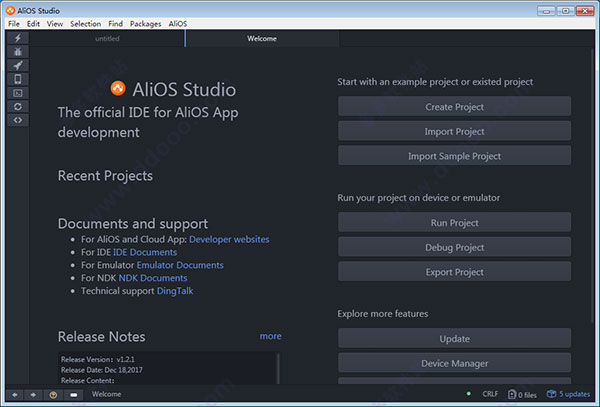Open the Packages menu
The width and height of the screenshot is (600, 407).
point(145,24)
